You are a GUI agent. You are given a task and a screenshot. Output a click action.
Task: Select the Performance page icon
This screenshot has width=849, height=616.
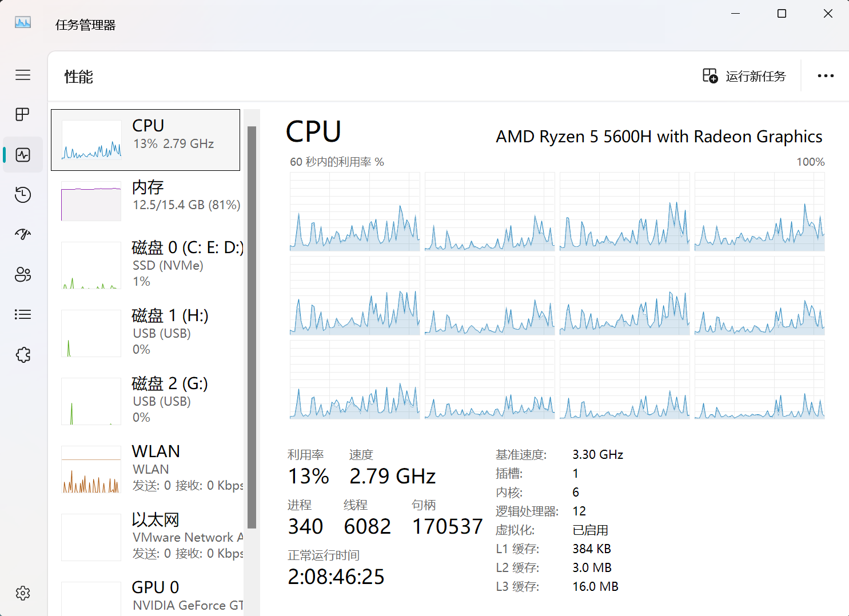[x=23, y=155]
